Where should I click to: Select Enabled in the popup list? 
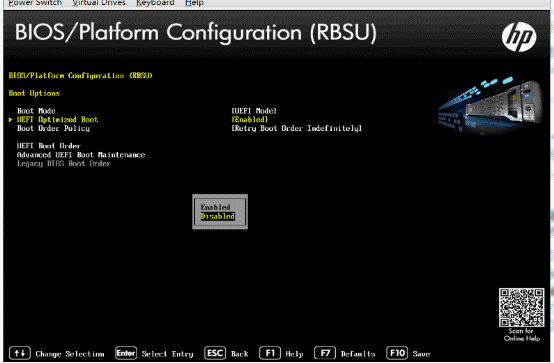[x=215, y=207]
